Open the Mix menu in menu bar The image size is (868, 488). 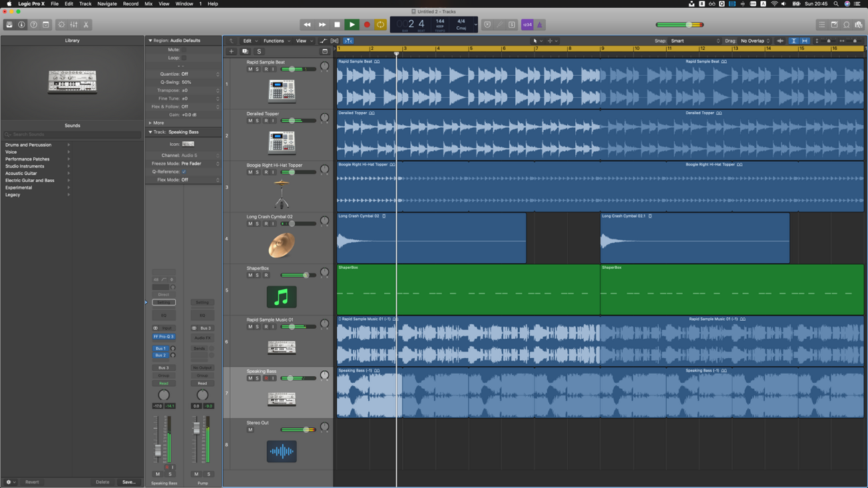(x=148, y=4)
